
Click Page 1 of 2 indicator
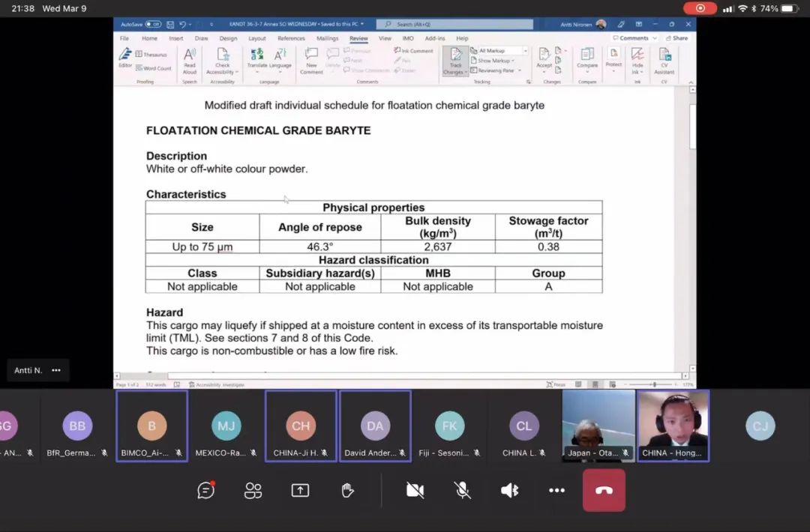(128, 384)
